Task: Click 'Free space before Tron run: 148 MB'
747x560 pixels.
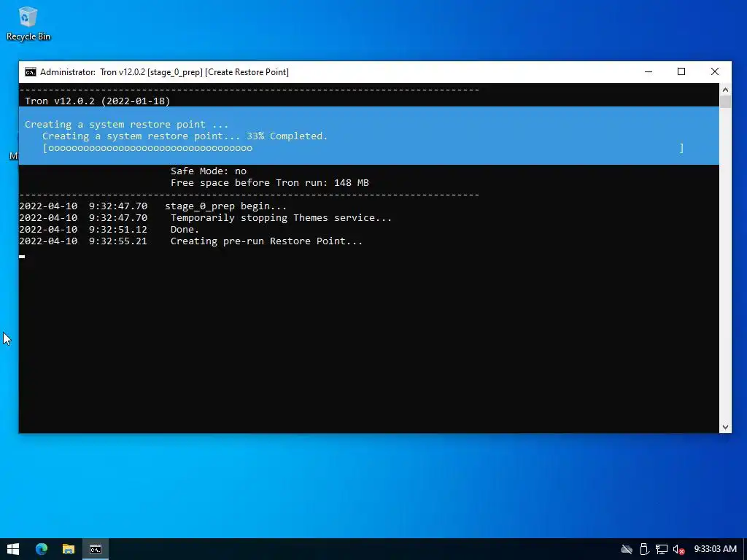Action: coord(270,183)
